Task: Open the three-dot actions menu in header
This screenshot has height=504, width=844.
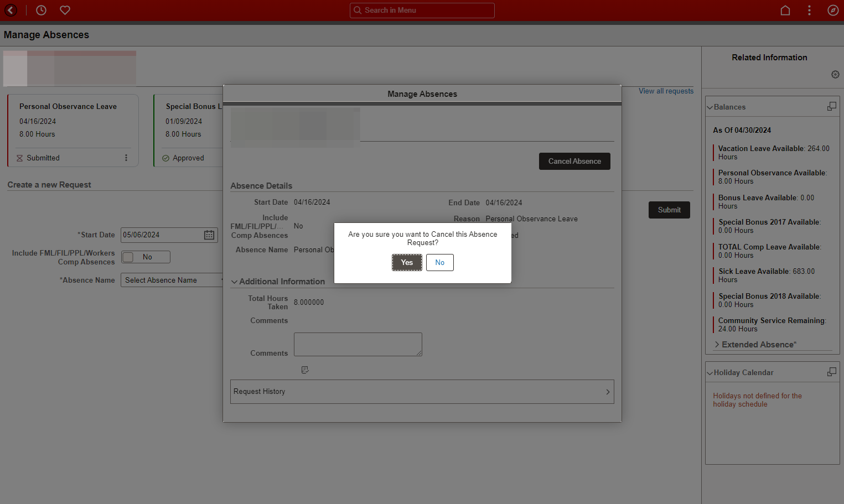Action: pyautogui.click(x=809, y=10)
